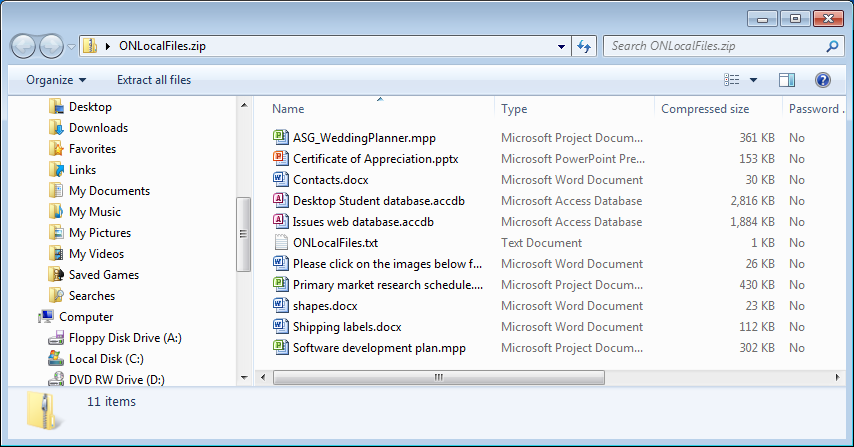
Task: Click the Searches folder icon
Action: 56,296
